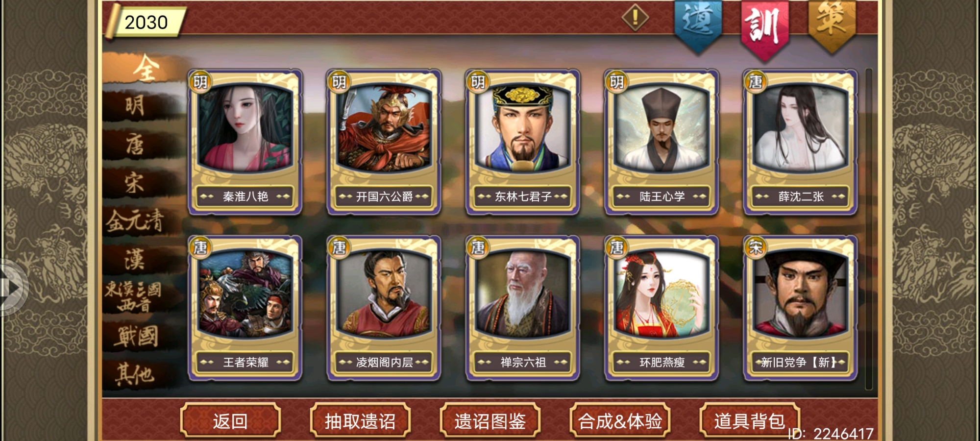Select the gold 策 banner icon
This screenshot has height=441, width=980.
832,25
